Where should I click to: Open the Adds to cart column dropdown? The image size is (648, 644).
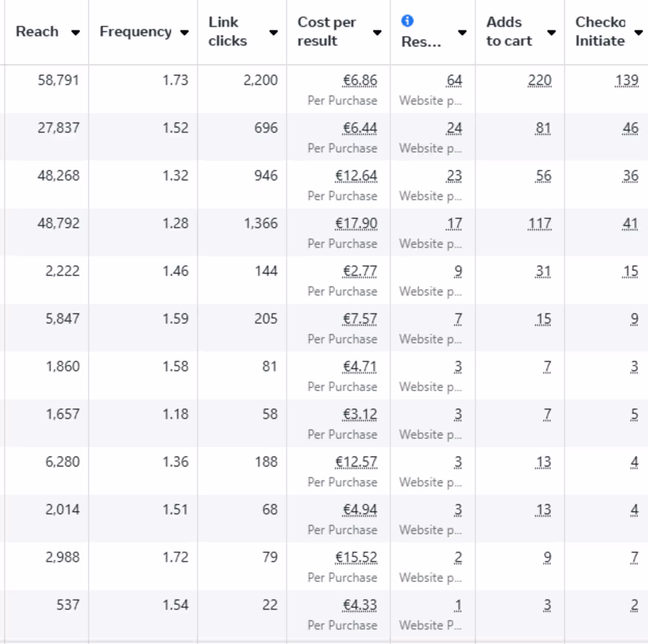551,34
